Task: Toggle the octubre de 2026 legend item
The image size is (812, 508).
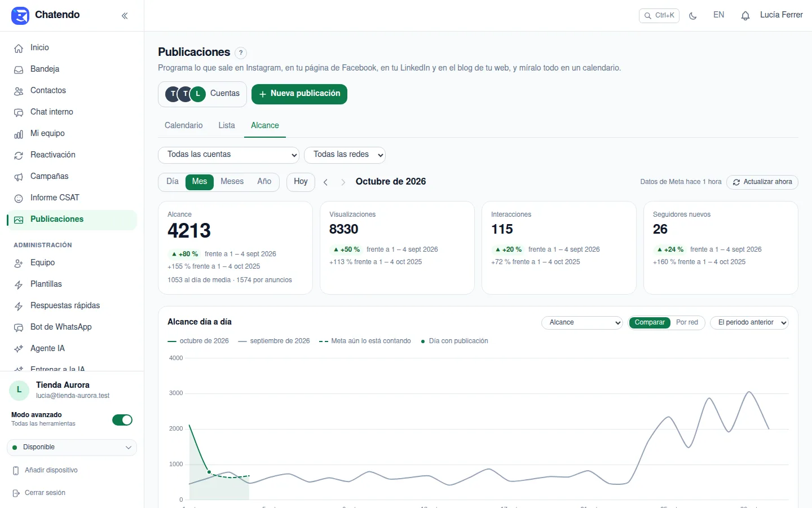Action: 198,341
